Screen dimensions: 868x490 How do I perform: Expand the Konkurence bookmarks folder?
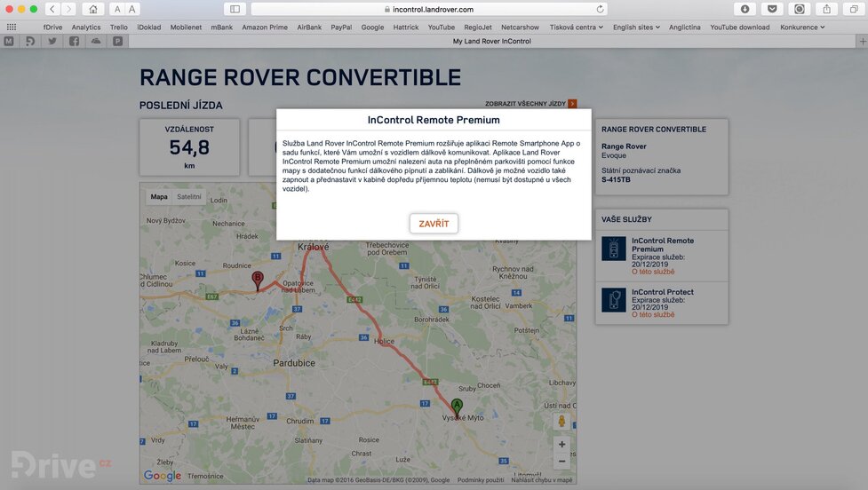tap(802, 28)
